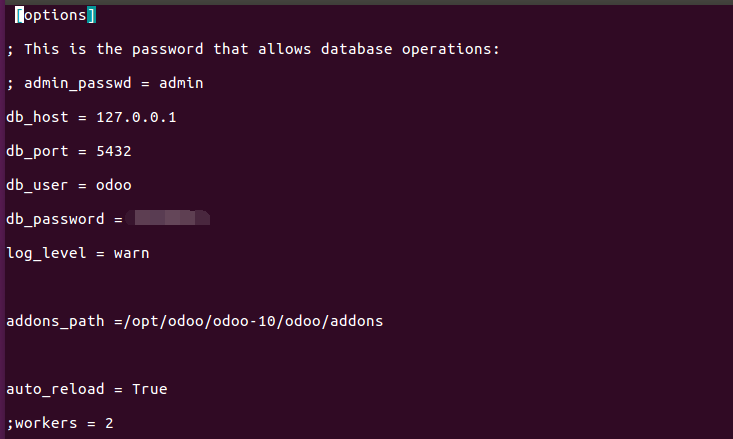Screen dimensions: 733x439
Task: Click the auto_reload key name
Action: 55,389
